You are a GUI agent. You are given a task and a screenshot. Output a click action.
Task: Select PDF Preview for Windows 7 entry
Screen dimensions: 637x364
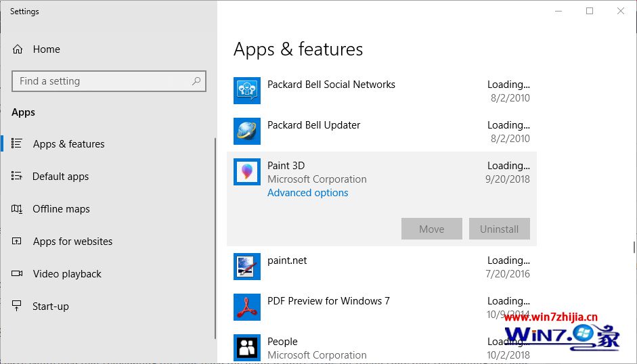pyautogui.click(x=382, y=307)
